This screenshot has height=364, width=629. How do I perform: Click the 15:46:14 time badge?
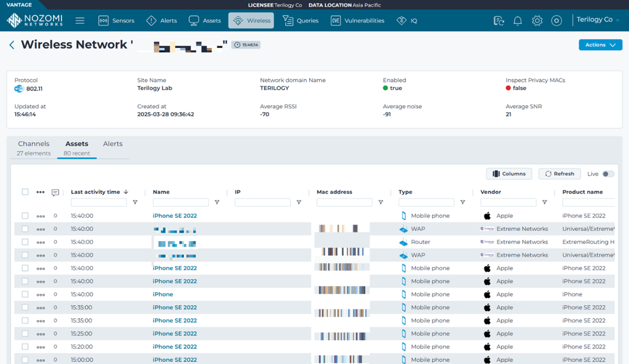(x=246, y=45)
